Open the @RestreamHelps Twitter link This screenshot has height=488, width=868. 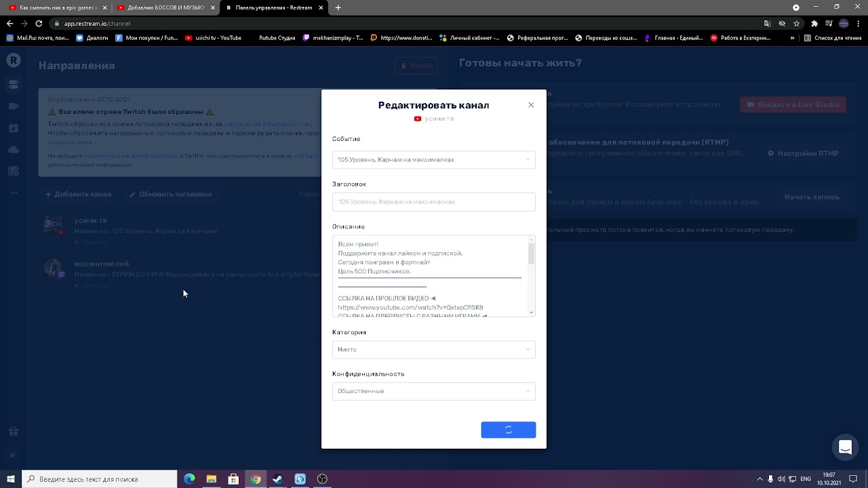(154, 156)
